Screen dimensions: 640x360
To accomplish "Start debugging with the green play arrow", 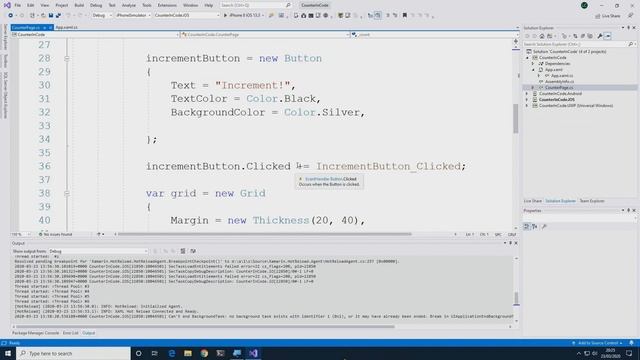I will [225, 16].
